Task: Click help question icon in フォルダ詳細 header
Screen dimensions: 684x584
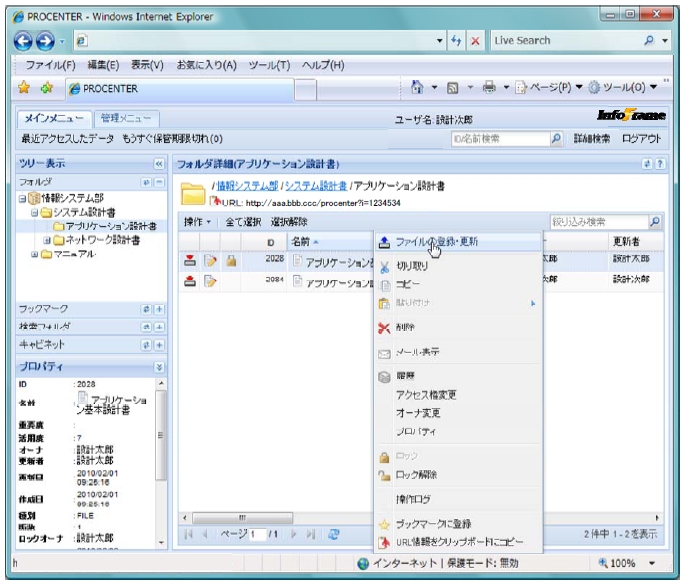Action: pyautogui.click(x=660, y=164)
